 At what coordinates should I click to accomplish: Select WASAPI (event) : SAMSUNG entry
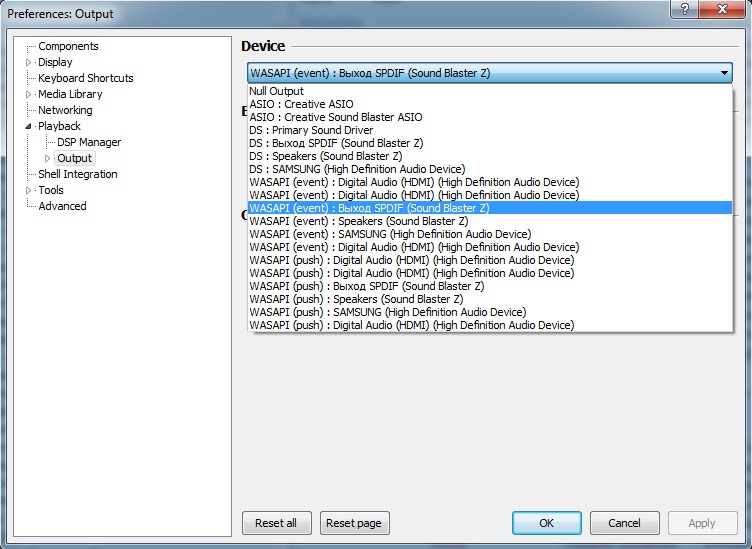tap(490, 234)
